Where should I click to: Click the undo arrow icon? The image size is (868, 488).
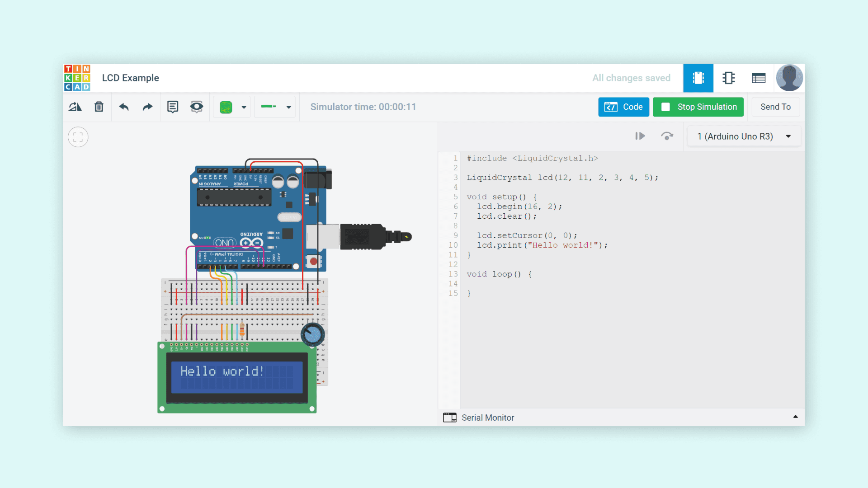point(124,107)
